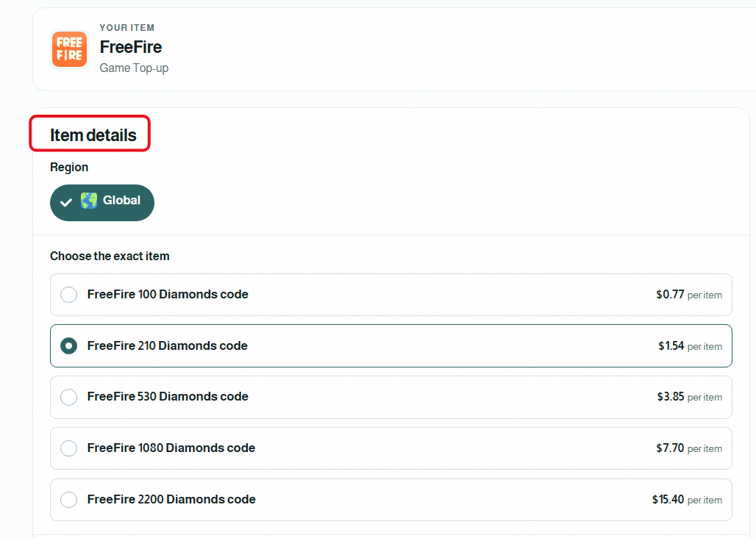
Task: Click the FreeFire 210 Diamonds code label
Action: point(167,346)
